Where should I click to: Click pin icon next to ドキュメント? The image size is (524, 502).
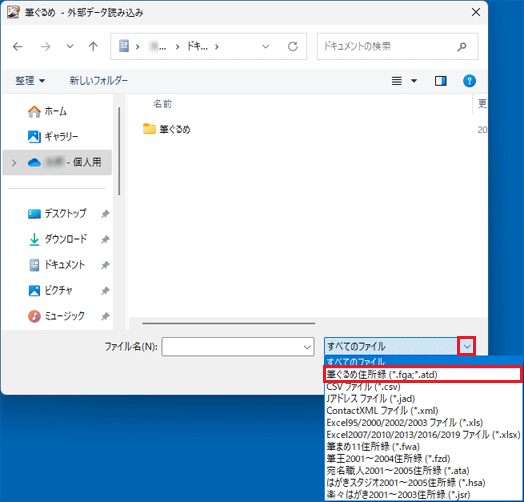click(x=105, y=265)
